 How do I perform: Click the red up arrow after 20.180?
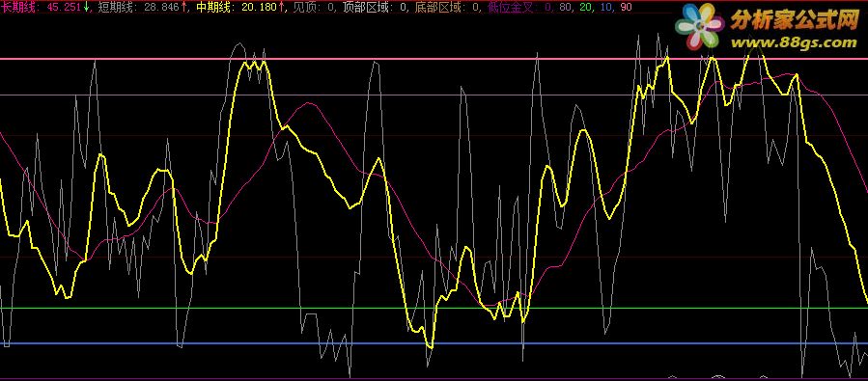(x=282, y=7)
